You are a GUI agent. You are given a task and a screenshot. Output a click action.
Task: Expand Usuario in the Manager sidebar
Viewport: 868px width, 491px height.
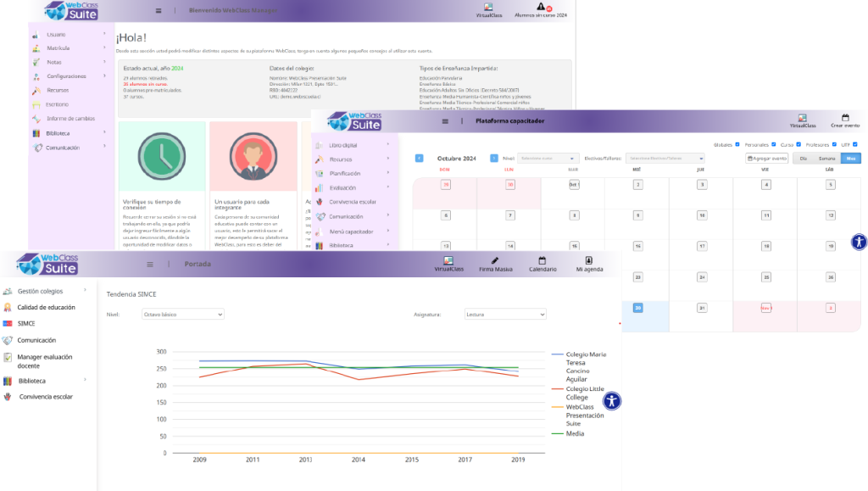coord(70,34)
